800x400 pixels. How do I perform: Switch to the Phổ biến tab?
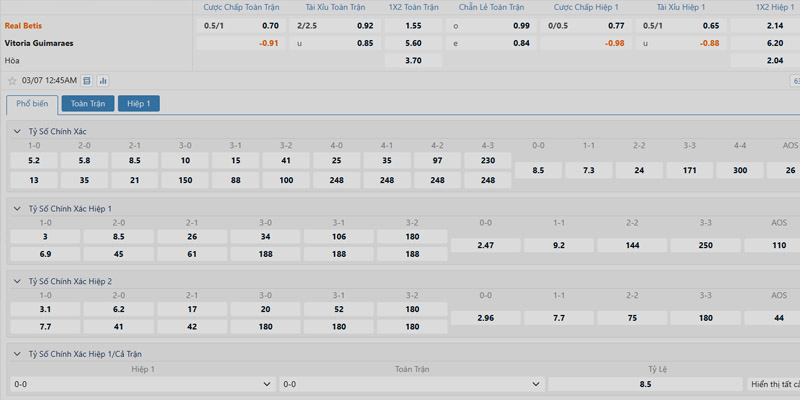32,104
